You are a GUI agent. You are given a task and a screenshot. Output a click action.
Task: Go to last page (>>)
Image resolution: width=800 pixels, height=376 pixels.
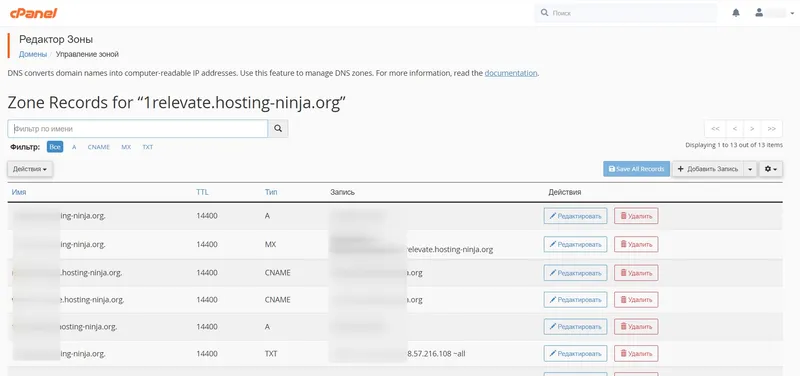point(771,129)
